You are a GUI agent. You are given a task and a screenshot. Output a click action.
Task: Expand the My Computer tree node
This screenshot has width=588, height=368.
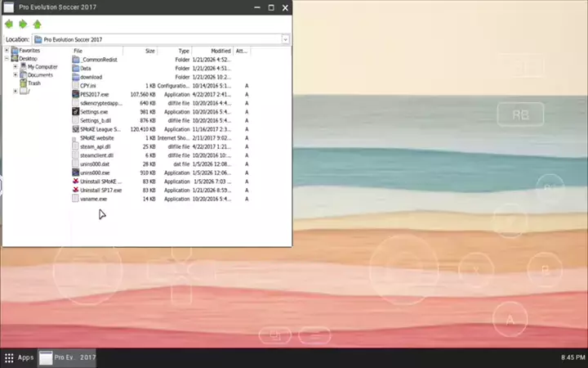pos(16,67)
